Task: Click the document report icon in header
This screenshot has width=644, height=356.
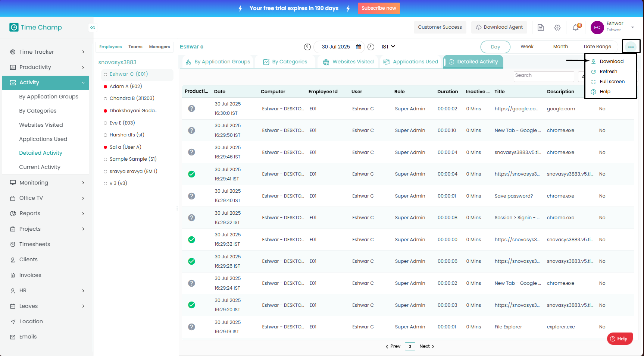Action: pos(540,28)
